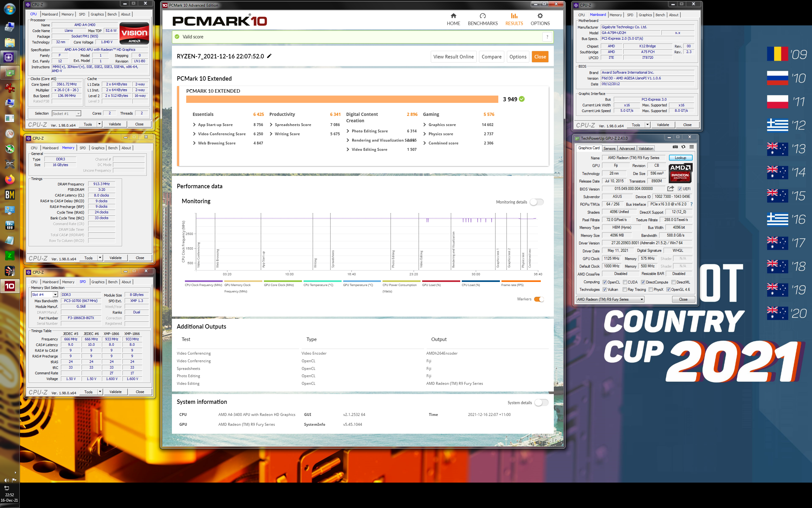Refresh GPU-Z with the refresh icon
Viewport: 812px width, 508px height.
point(683,147)
